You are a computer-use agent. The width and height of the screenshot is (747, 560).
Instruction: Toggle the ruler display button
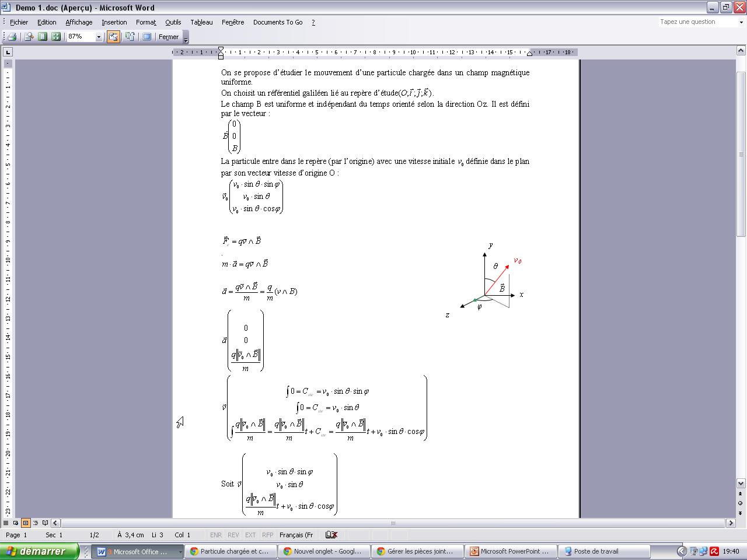tap(113, 37)
